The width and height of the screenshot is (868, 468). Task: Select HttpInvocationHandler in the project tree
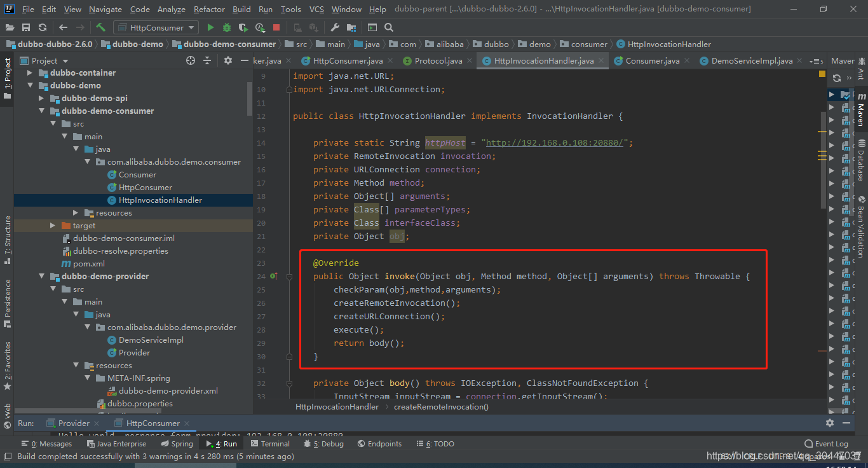160,200
